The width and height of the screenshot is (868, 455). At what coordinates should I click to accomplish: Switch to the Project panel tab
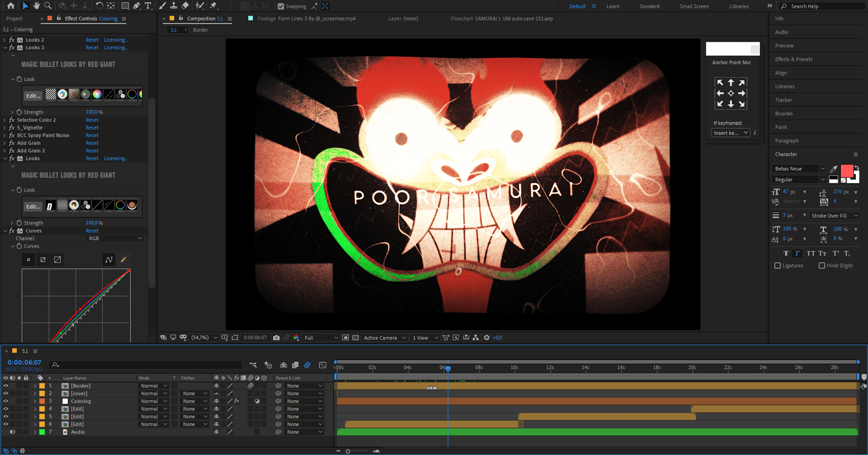click(x=14, y=19)
